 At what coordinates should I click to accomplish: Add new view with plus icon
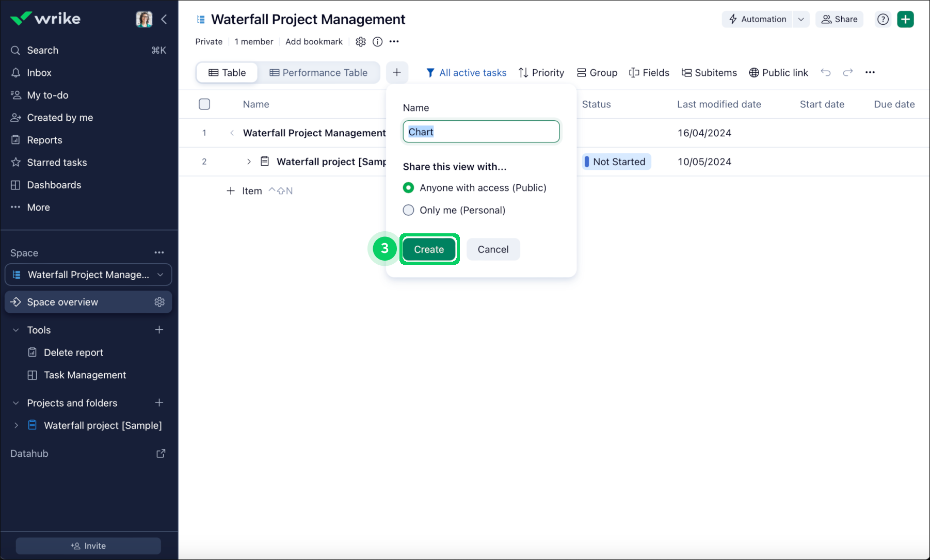(397, 73)
